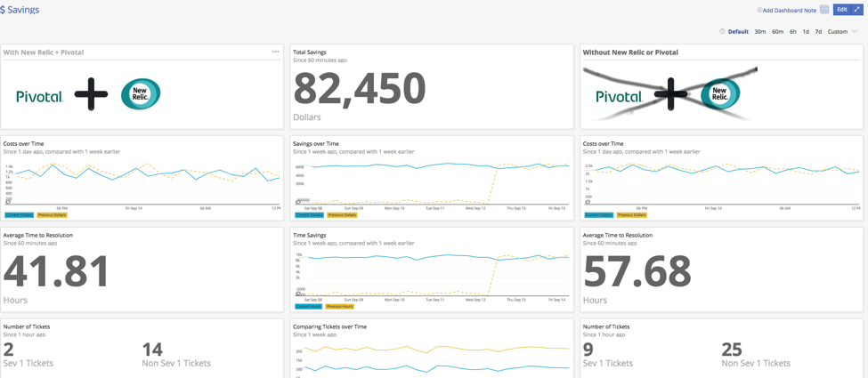Click the Comparing Tickets over Time title

click(x=330, y=326)
